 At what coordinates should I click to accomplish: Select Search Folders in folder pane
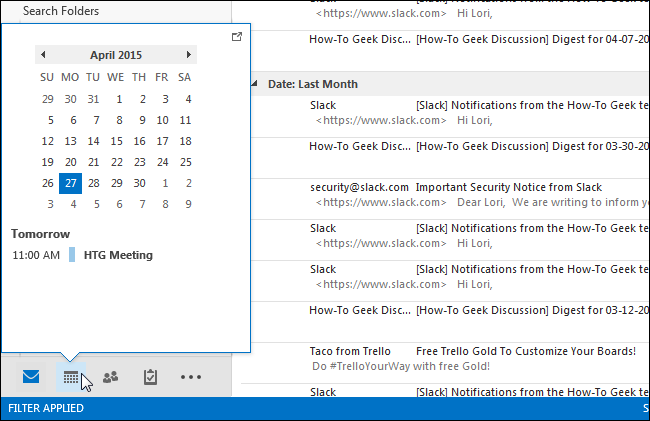[61, 11]
